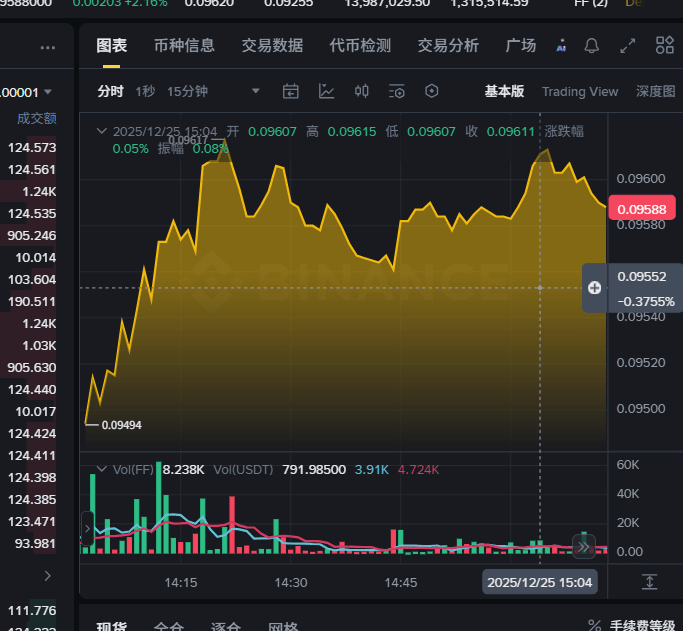The image size is (683, 631).
Task: Click 成交额 column header
Action: (37, 118)
